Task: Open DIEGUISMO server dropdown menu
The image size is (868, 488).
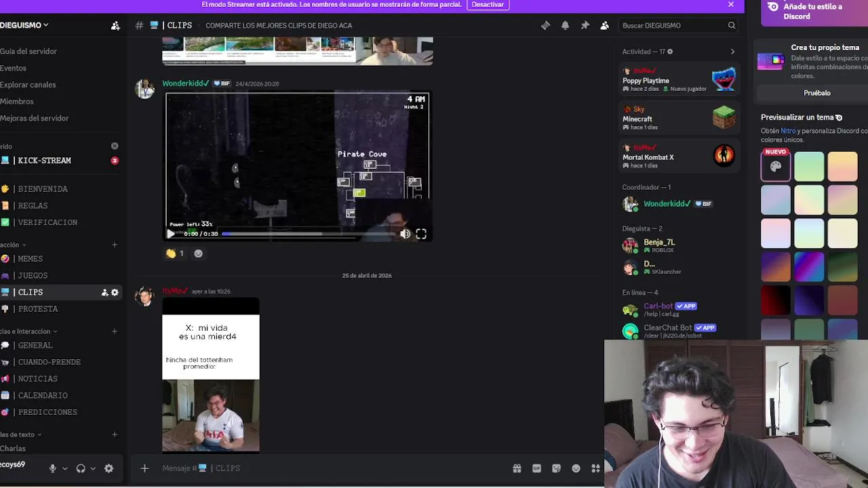Action: point(24,25)
